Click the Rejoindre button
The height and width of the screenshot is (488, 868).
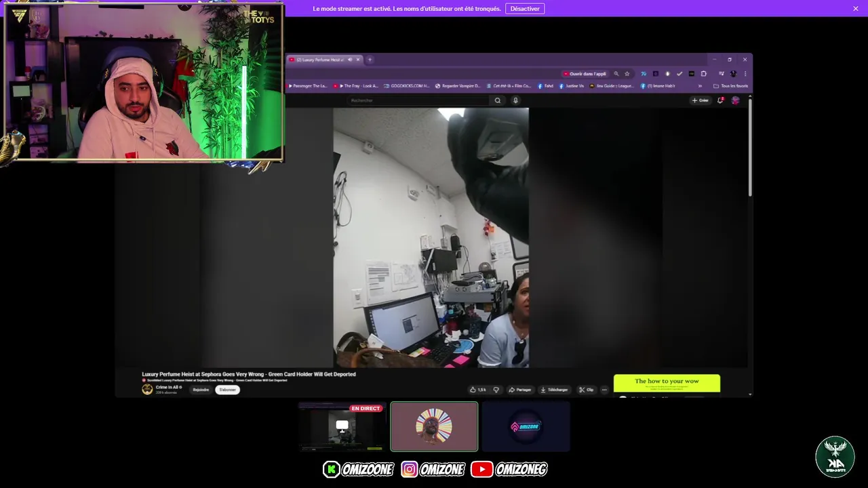pos(201,390)
